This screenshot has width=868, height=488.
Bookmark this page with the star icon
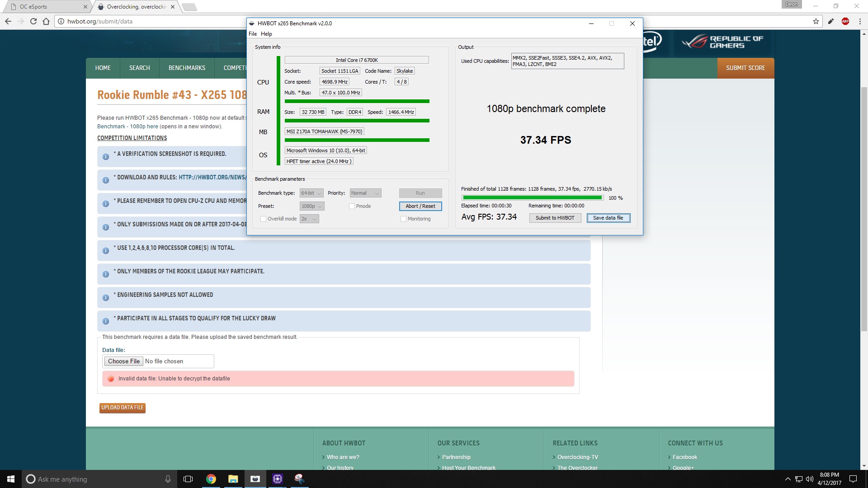coord(816,21)
